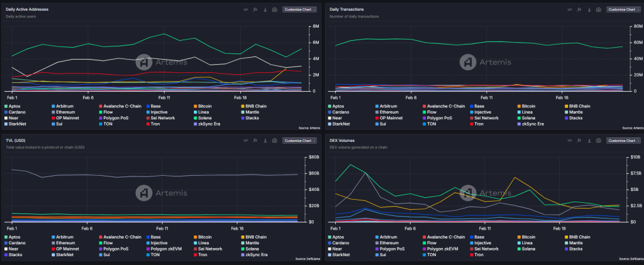Download the Daily Active Addresses chart data
This screenshot has height=265, width=644.
click(265, 9)
